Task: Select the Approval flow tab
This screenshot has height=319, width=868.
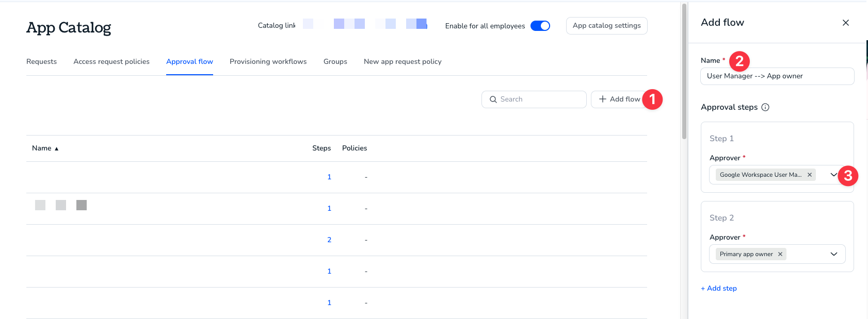Action: 189,61
